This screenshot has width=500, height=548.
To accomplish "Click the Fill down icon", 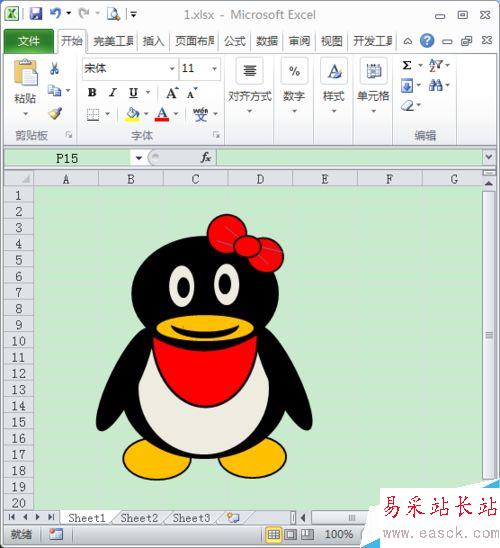I will [x=407, y=86].
